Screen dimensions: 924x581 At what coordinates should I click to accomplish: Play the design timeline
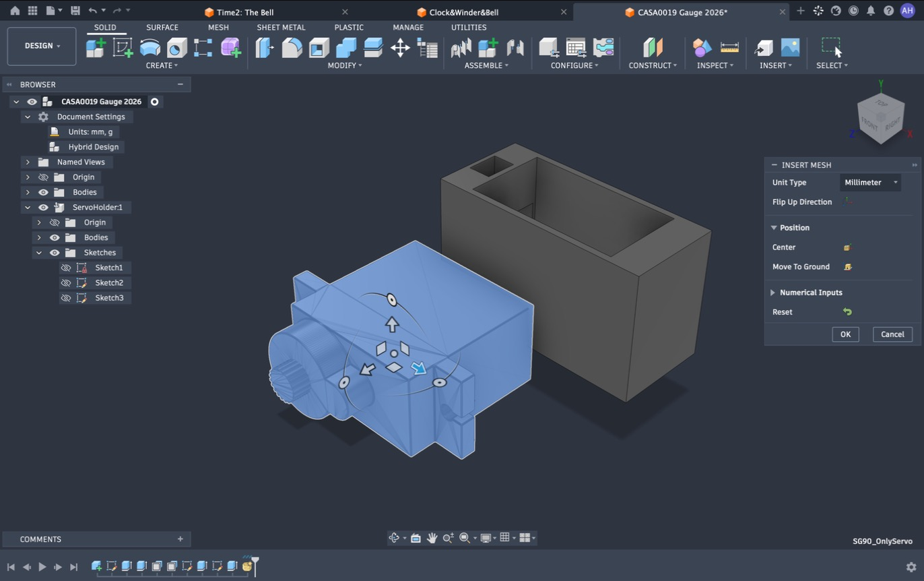[x=42, y=567]
